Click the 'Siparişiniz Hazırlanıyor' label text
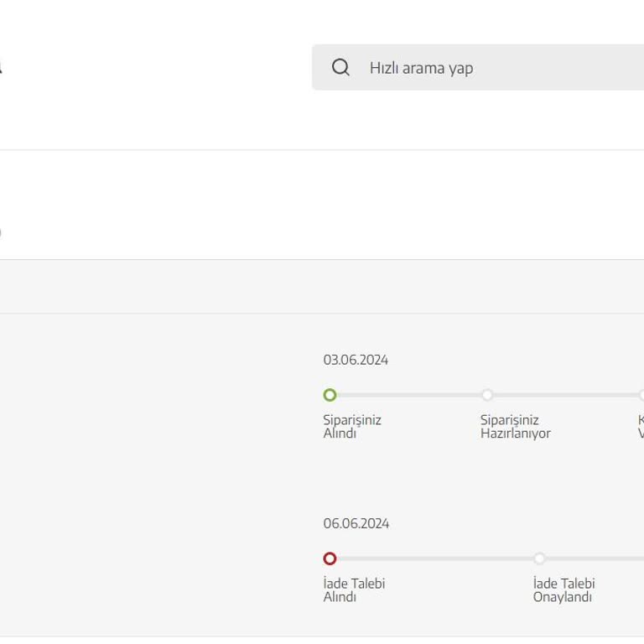 point(515,427)
